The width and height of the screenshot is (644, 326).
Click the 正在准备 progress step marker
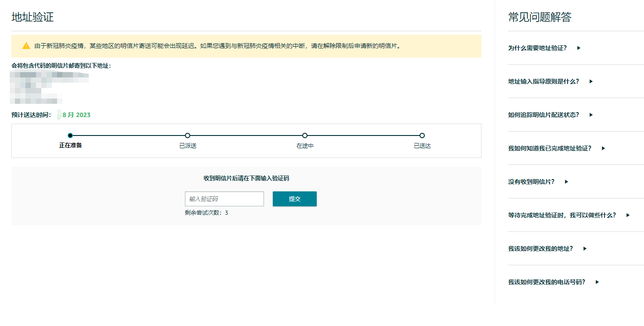[70, 136]
